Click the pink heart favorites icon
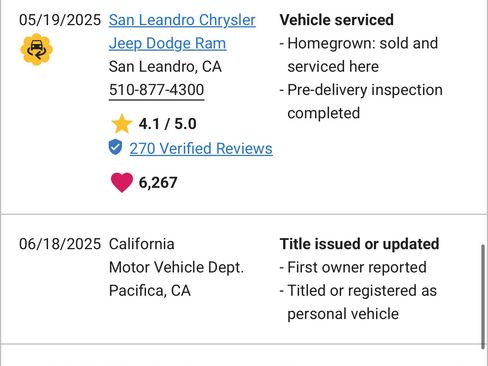Image resolution: width=488 pixels, height=366 pixels. click(122, 182)
